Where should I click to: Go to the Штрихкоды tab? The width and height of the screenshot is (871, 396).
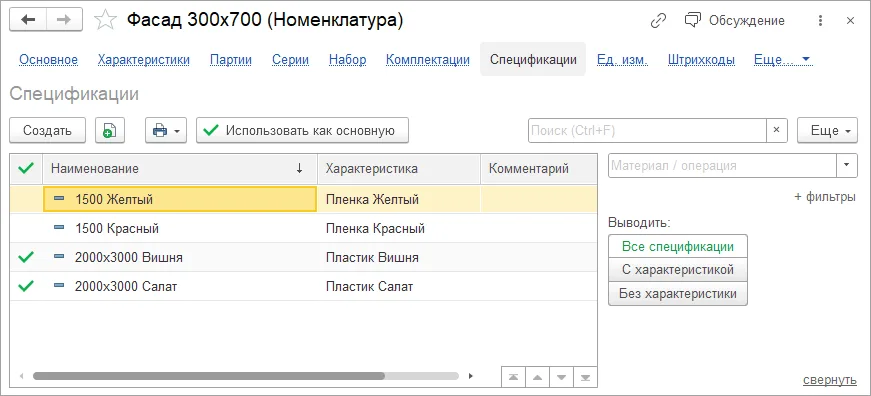tap(702, 60)
